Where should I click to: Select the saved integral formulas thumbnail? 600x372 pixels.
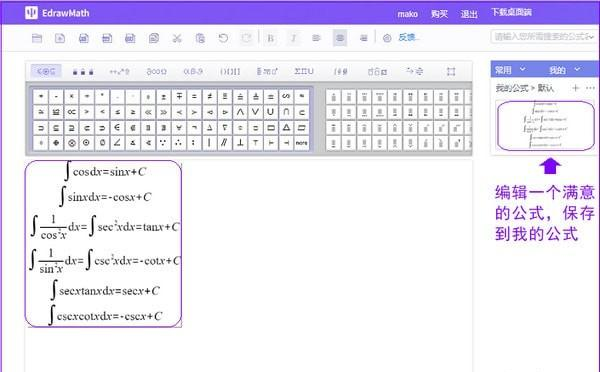tap(545, 126)
